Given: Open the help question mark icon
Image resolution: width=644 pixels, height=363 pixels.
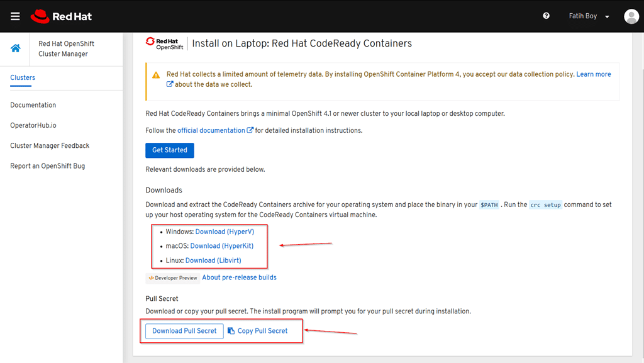Looking at the screenshot, I should tap(546, 16).
